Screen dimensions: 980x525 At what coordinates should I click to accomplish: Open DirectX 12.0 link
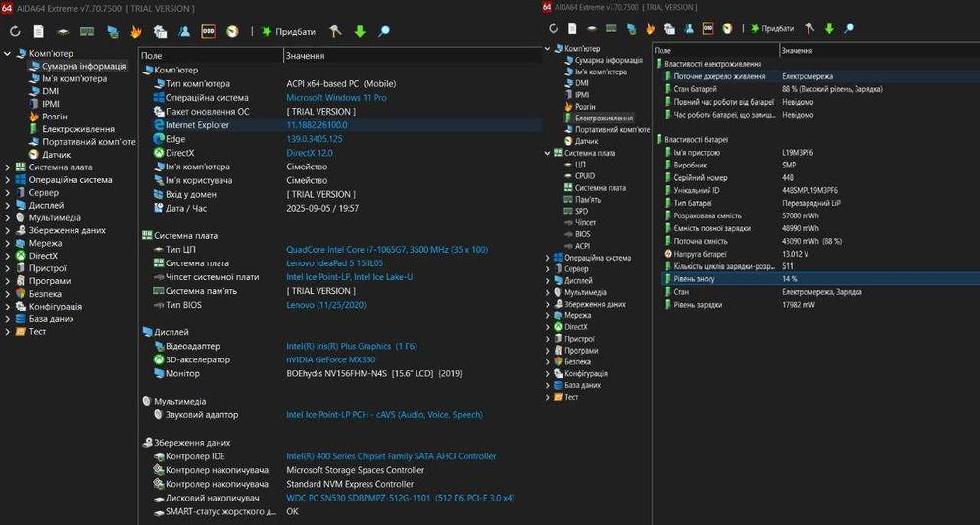[310, 153]
